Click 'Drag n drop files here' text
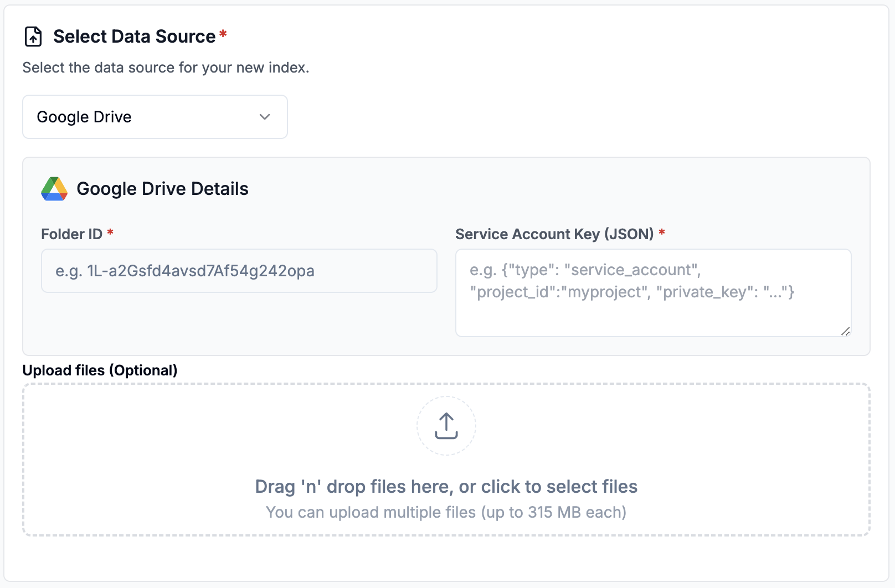The width and height of the screenshot is (895, 588). click(x=446, y=486)
